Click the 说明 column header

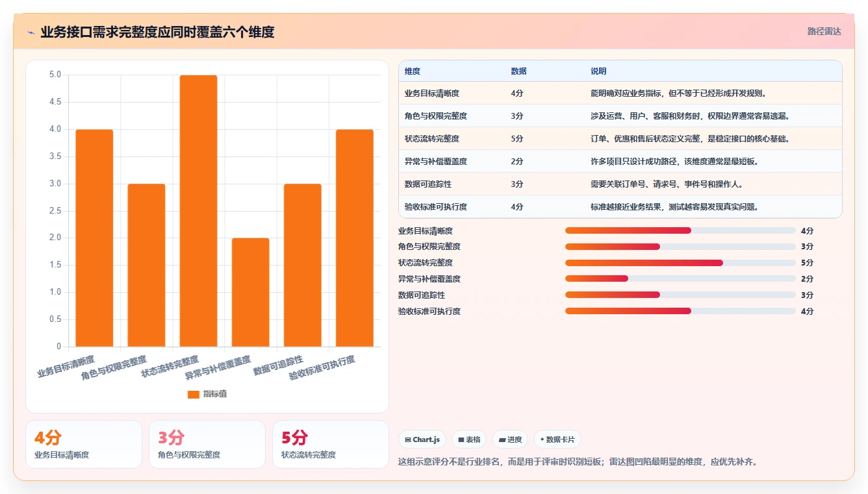(x=598, y=71)
